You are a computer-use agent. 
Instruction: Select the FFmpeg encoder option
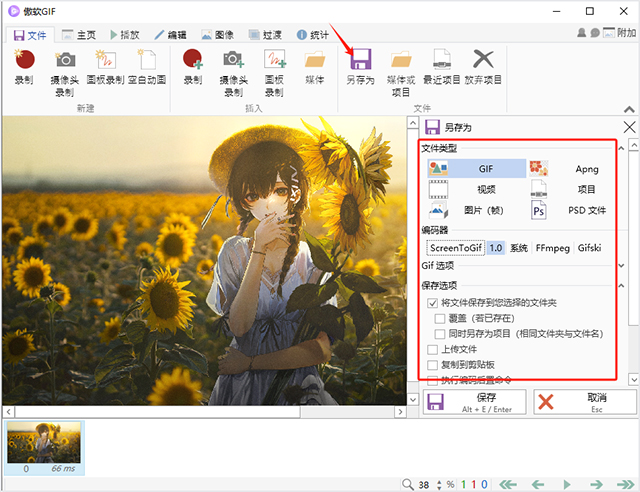point(552,248)
